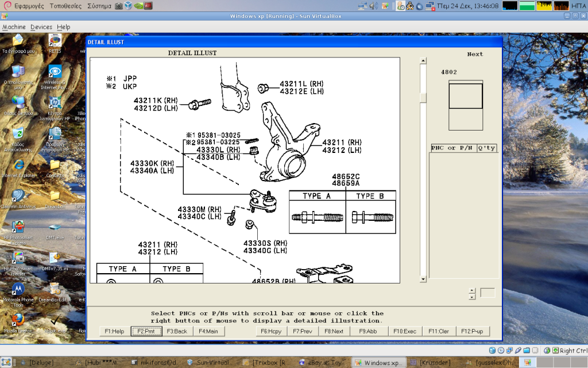Select the Q'ty column header
588x368 pixels.
coord(486,148)
